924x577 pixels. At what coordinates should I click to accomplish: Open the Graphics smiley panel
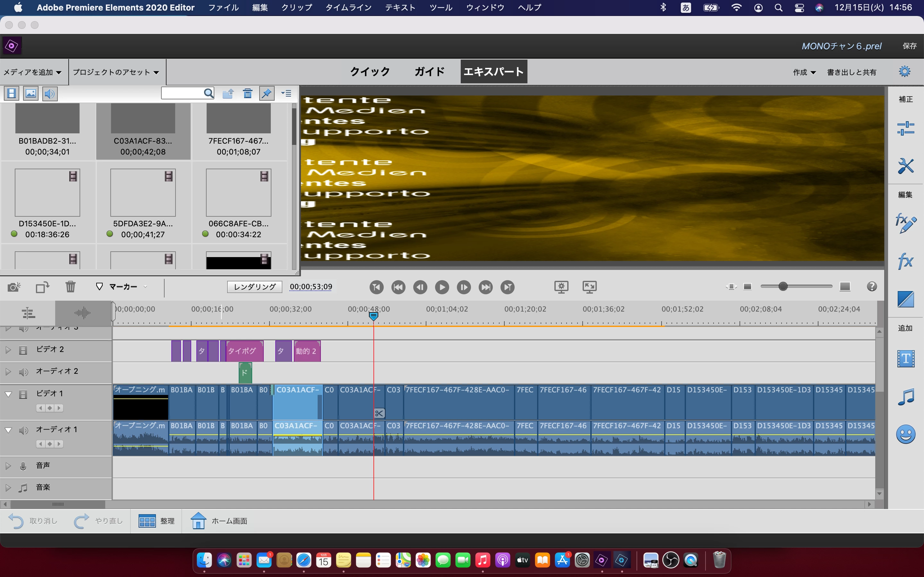coord(905,434)
